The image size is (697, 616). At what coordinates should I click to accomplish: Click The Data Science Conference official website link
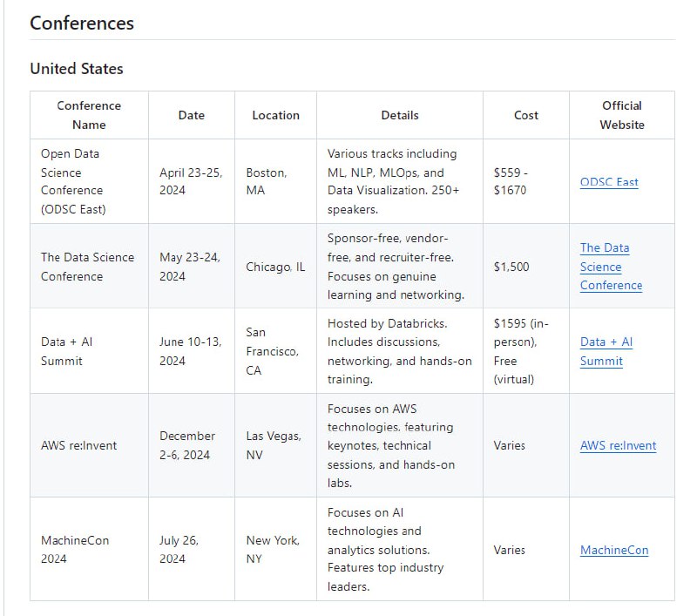(611, 267)
